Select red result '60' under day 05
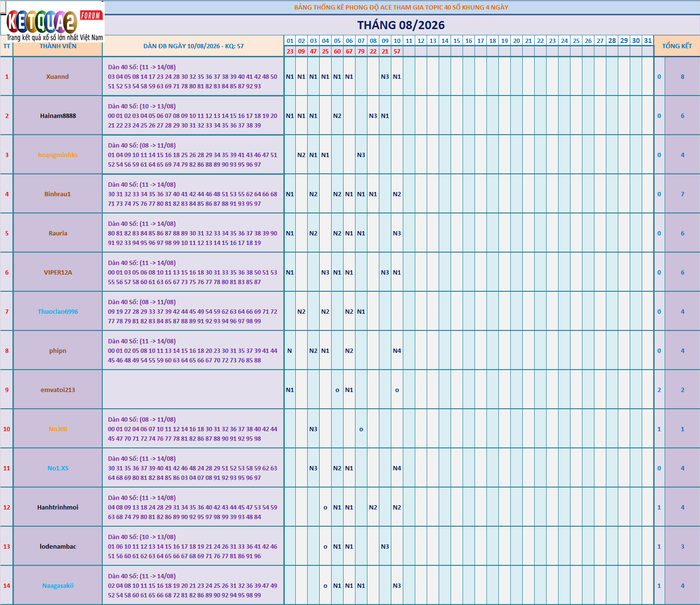Image resolution: width=700 pixels, height=605 pixels. [x=337, y=52]
